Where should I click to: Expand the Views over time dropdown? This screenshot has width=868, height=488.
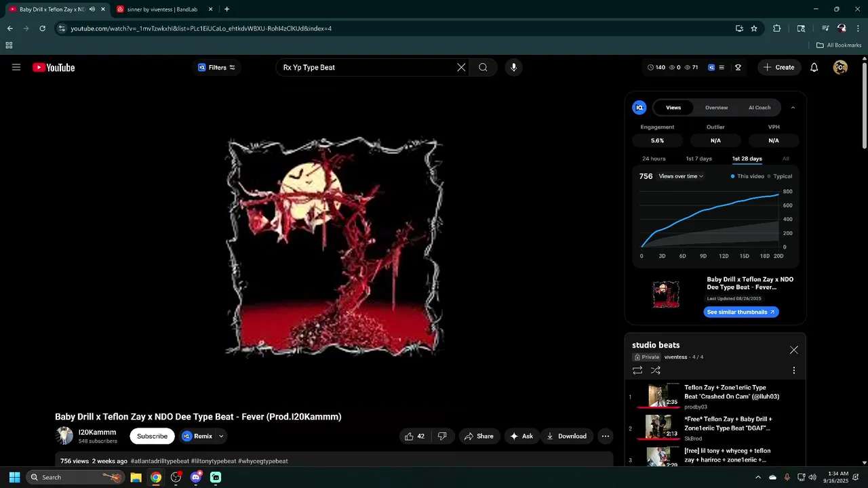pyautogui.click(x=681, y=176)
